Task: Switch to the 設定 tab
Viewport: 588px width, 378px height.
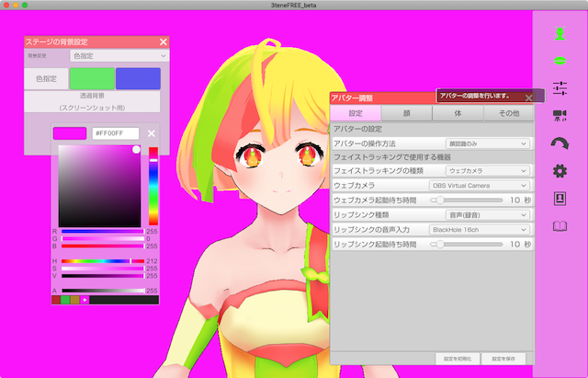Action: 356,113
